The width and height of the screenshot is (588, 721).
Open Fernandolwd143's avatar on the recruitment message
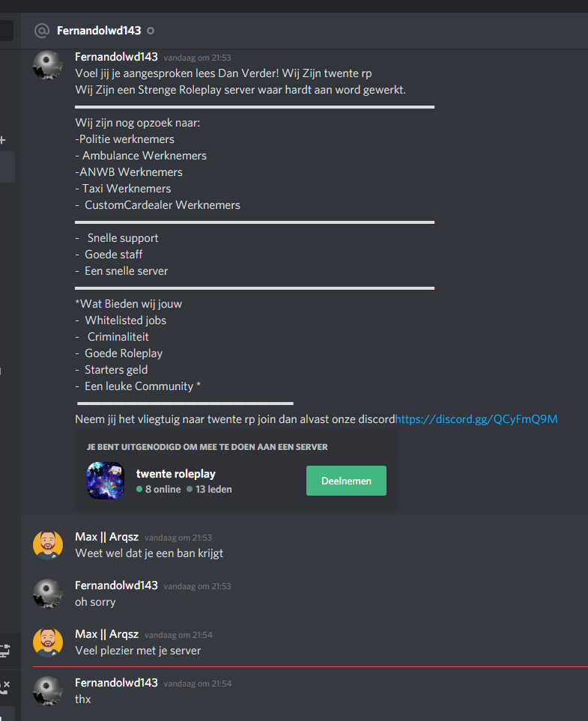[x=48, y=65]
